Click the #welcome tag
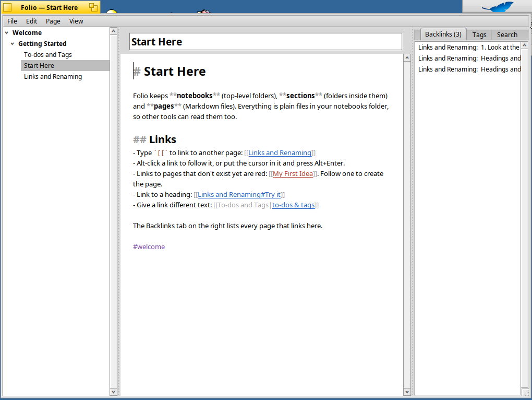Screen dimensions: 532x400 tap(149, 247)
